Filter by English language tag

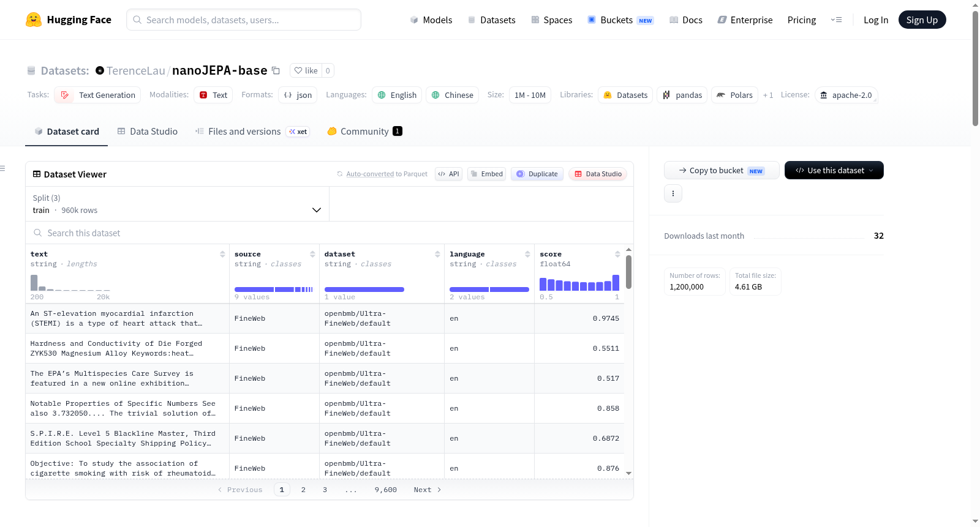(x=397, y=95)
